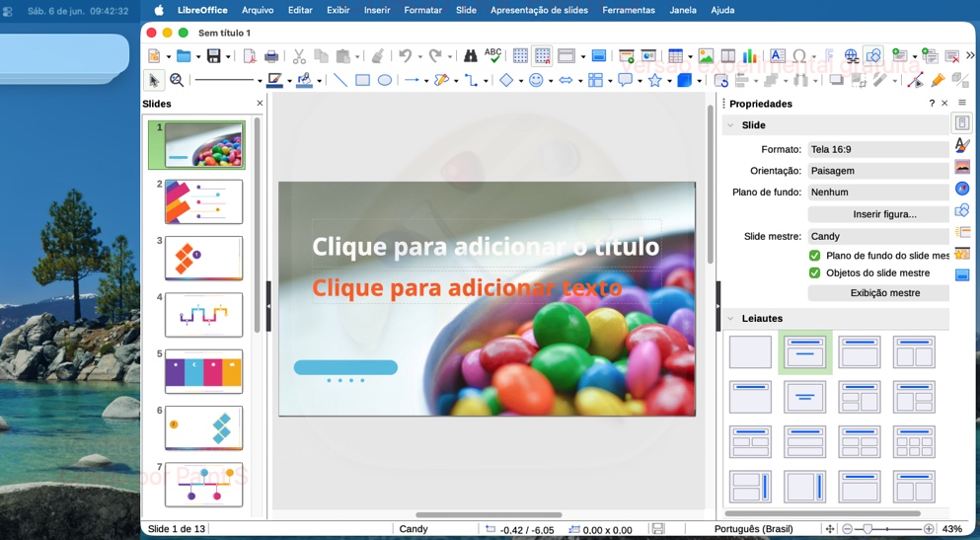Open the Arquivo menu
980x540 pixels.
click(x=258, y=10)
